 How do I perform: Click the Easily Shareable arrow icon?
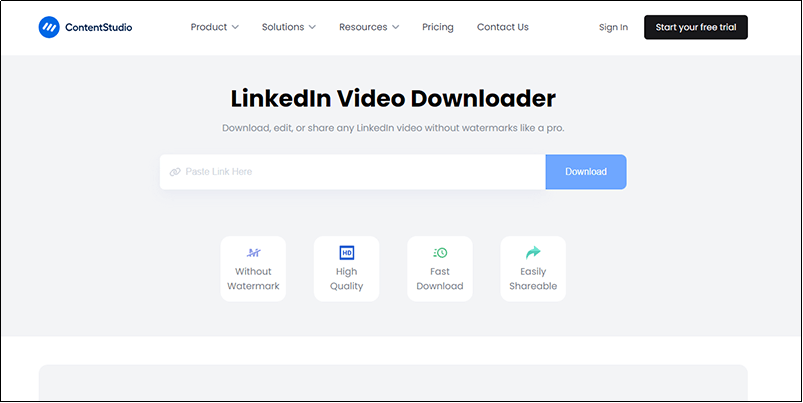(x=533, y=252)
